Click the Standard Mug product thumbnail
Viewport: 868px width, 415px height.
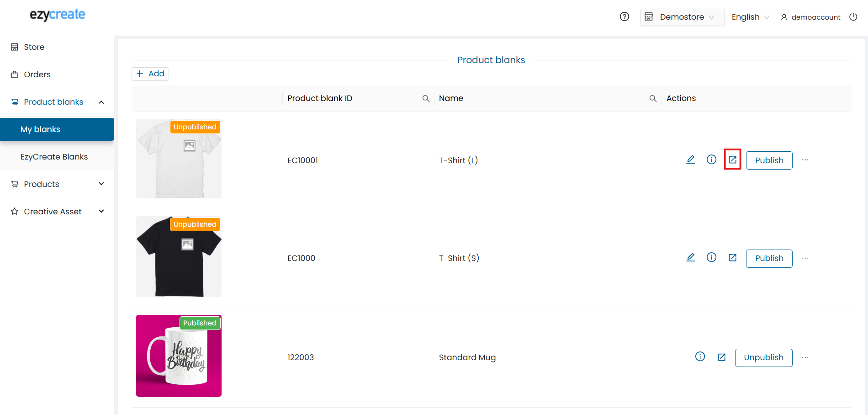(x=179, y=356)
